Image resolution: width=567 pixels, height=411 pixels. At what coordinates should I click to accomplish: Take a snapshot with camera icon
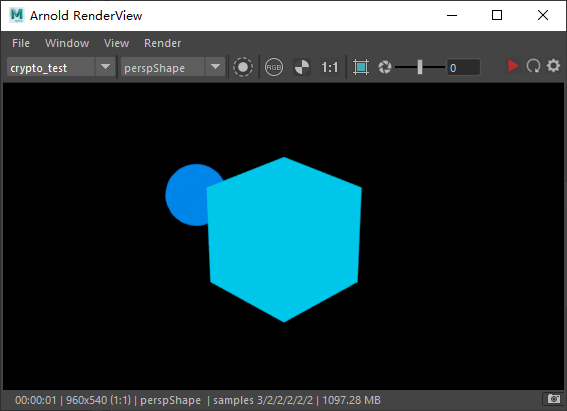[553, 399]
